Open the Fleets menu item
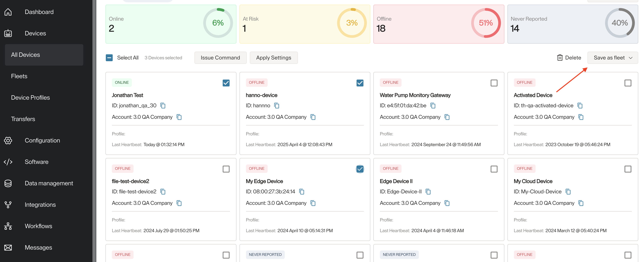 coord(19,76)
